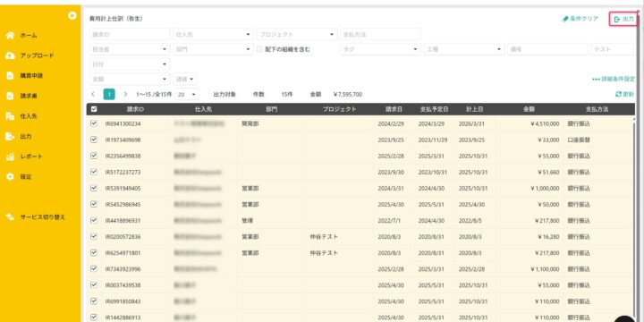
Task: Click 開発部 department cell
Action: coord(250,123)
